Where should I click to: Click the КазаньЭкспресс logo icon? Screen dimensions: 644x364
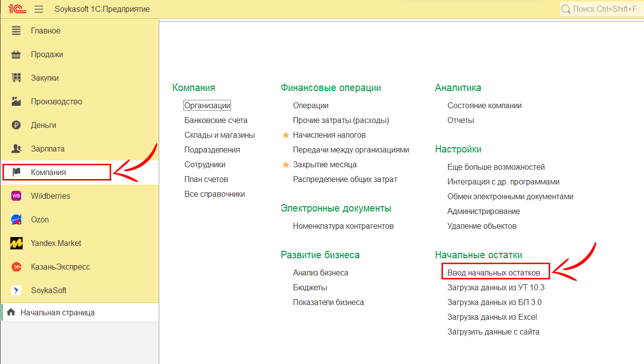(16, 267)
